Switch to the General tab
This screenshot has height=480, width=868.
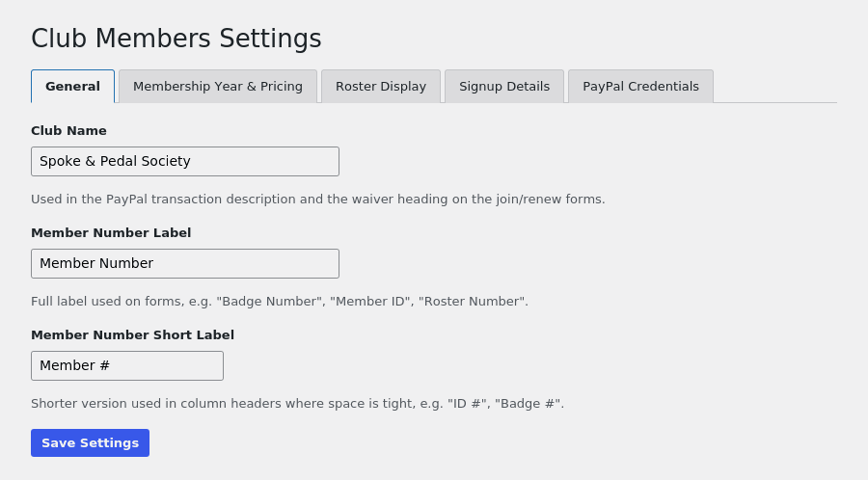[72, 87]
